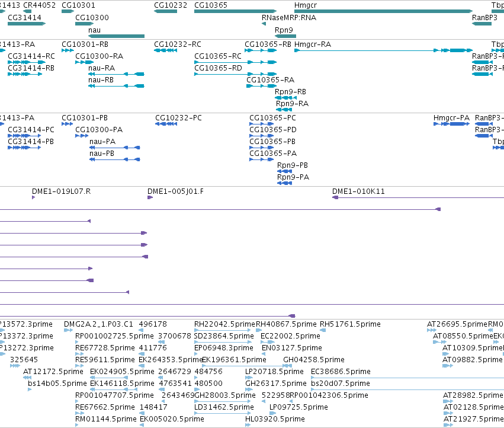Select EST bs20d07.5prime
Screen dimensions: 504x428
(x=341, y=384)
